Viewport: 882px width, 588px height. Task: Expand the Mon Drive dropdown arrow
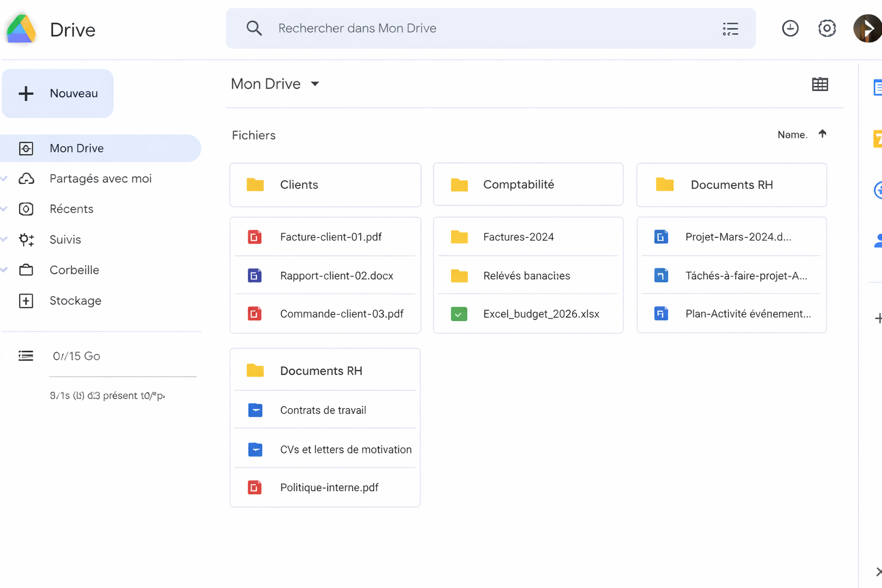click(x=315, y=84)
